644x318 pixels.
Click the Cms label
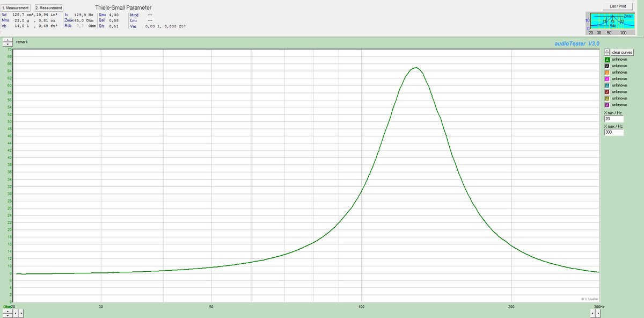[x=134, y=20]
